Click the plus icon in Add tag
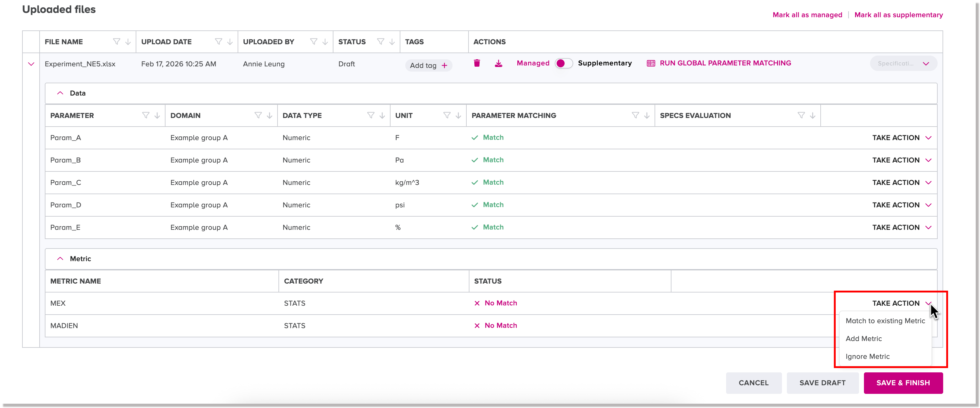The height and width of the screenshot is (408, 980). click(x=444, y=65)
